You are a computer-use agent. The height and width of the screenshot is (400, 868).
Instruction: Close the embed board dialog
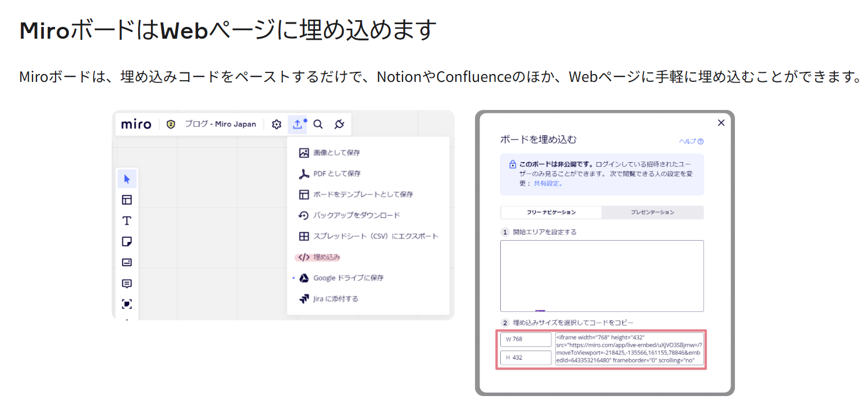tap(721, 123)
